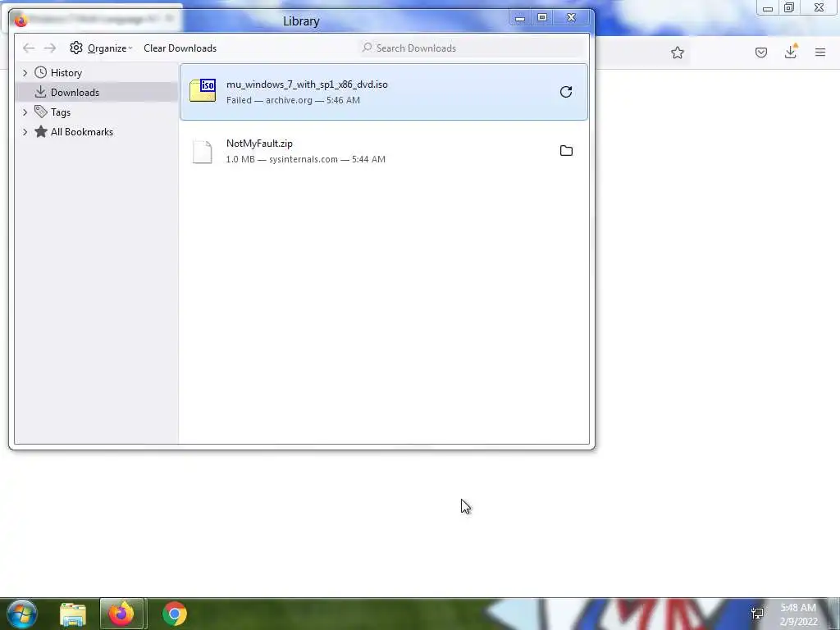Switch to Firefox in the taskbar
Image resolution: width=840 pixels, height=630 pixels.
coord(121,614)
